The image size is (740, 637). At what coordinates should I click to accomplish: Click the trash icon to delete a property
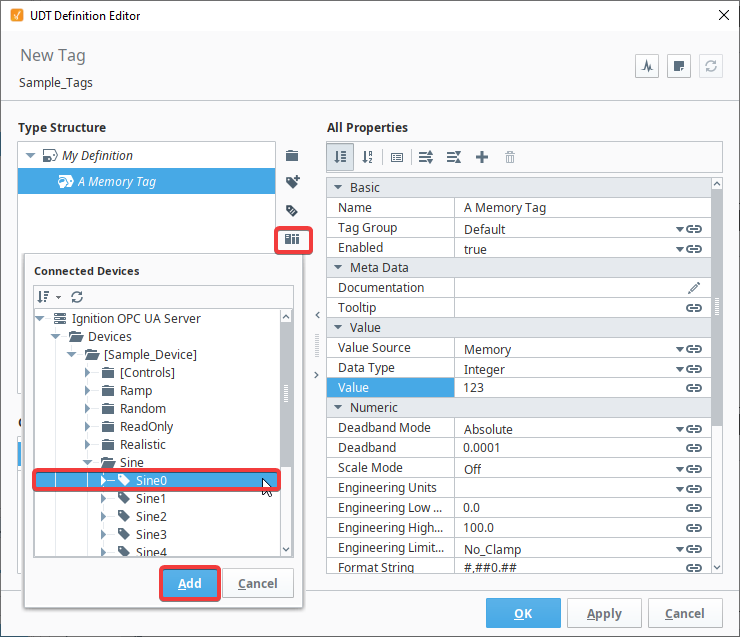pos(510,157)
